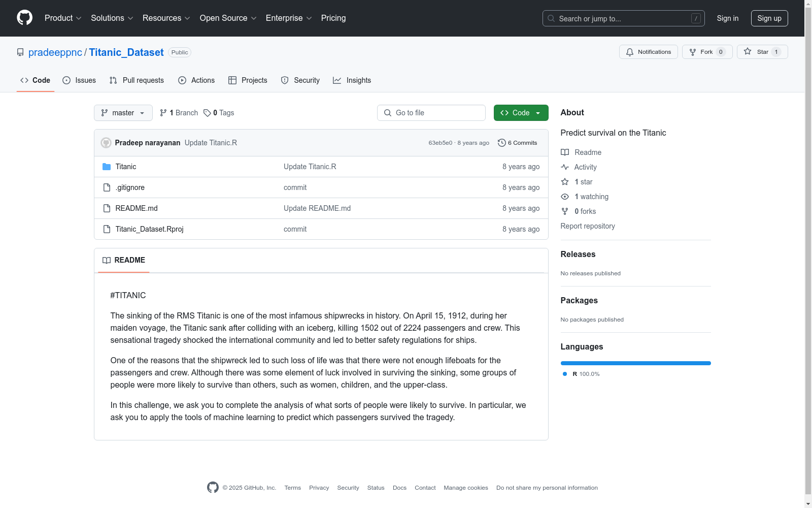Click the Activity pulse icon
The height and width of the screenshot is (508, 812).
[x=565, y=167]
